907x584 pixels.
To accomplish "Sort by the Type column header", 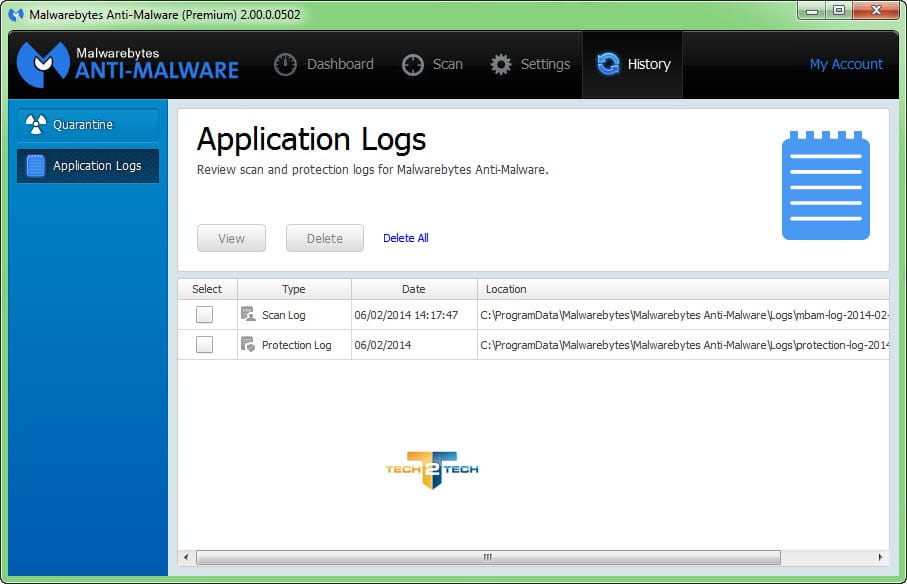I will pyautogui.click(x=294, y=289).
